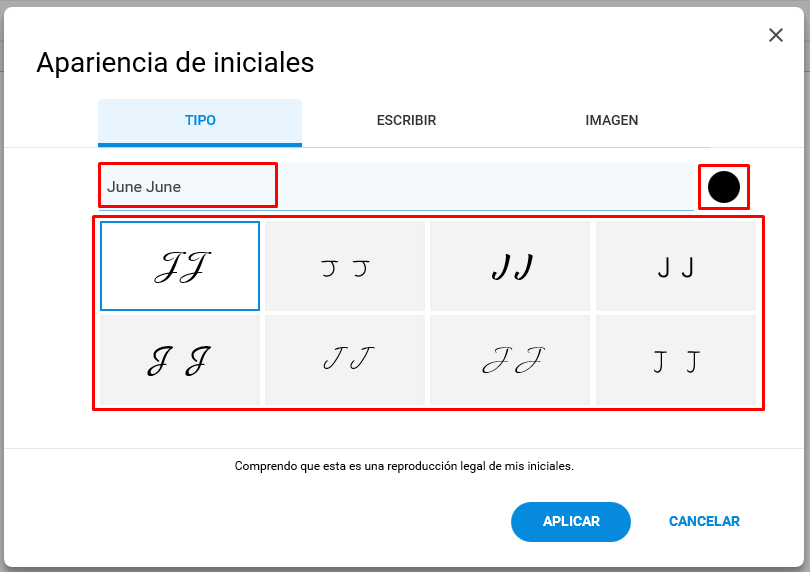Click the CANCELAR button

(x=704, y=521)
